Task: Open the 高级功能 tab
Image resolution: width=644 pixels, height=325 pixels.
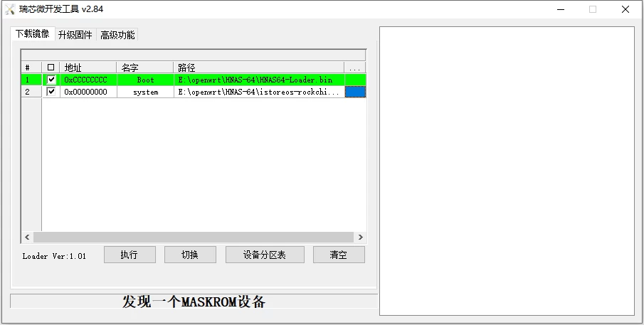Action: tap(117, 35)
